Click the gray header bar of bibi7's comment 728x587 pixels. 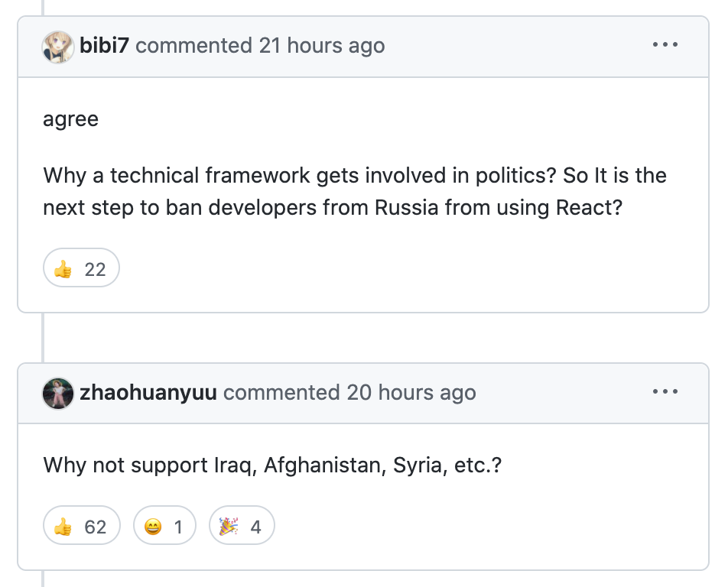coord(363,47)
